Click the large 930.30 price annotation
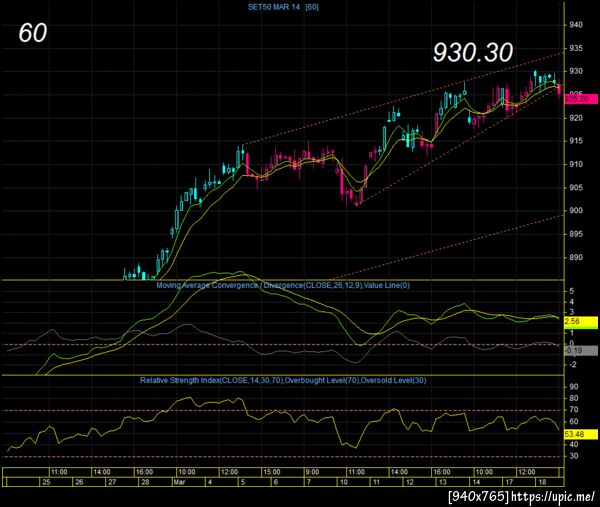600x507 pixels. pyautogui.click(x=473, y=52)
